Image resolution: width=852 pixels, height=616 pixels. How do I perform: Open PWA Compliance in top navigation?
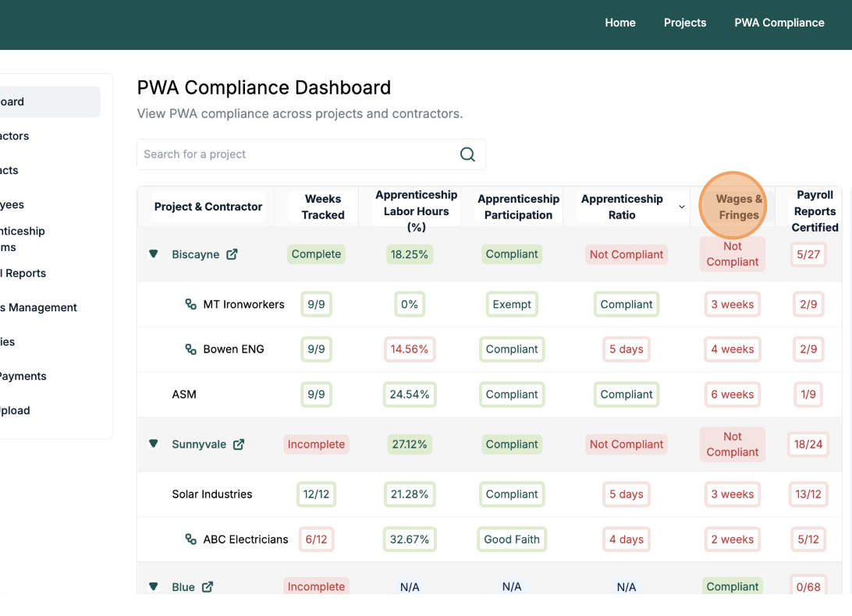[x=779, y=23]
